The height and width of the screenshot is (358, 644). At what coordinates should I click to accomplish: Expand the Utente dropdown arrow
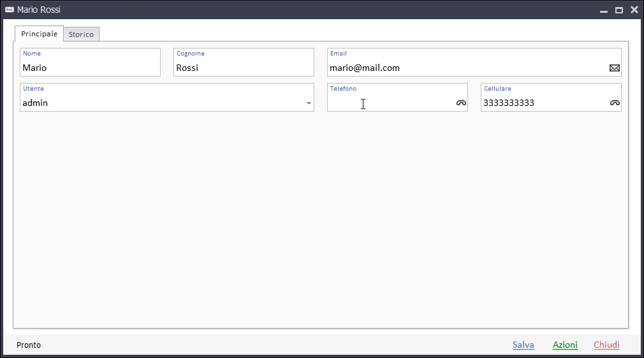(x=309, y=103)
